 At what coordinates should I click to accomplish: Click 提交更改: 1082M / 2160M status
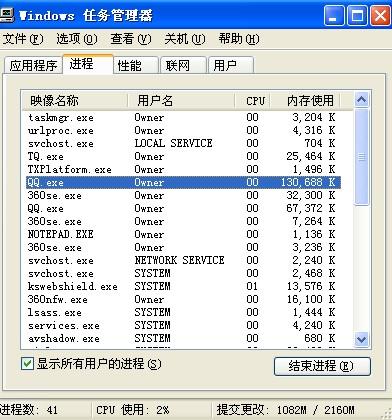click(286, 410)
